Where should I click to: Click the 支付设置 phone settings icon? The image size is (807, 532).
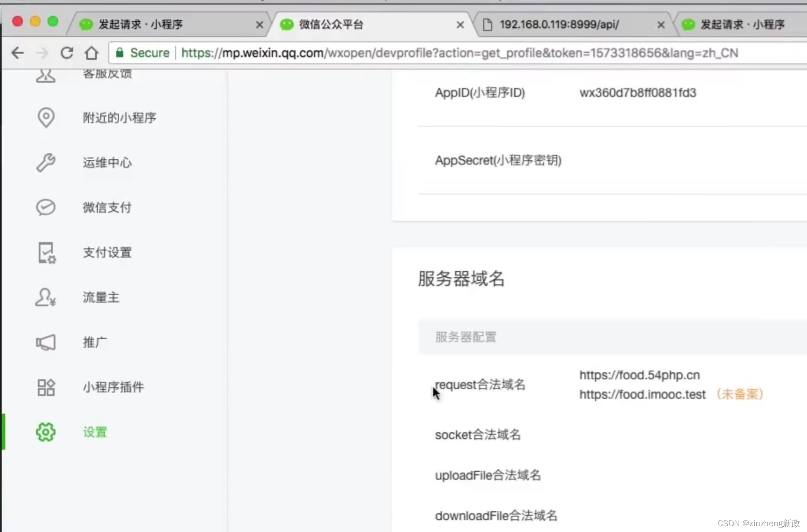pyautogui.click(x=46, y=253)
